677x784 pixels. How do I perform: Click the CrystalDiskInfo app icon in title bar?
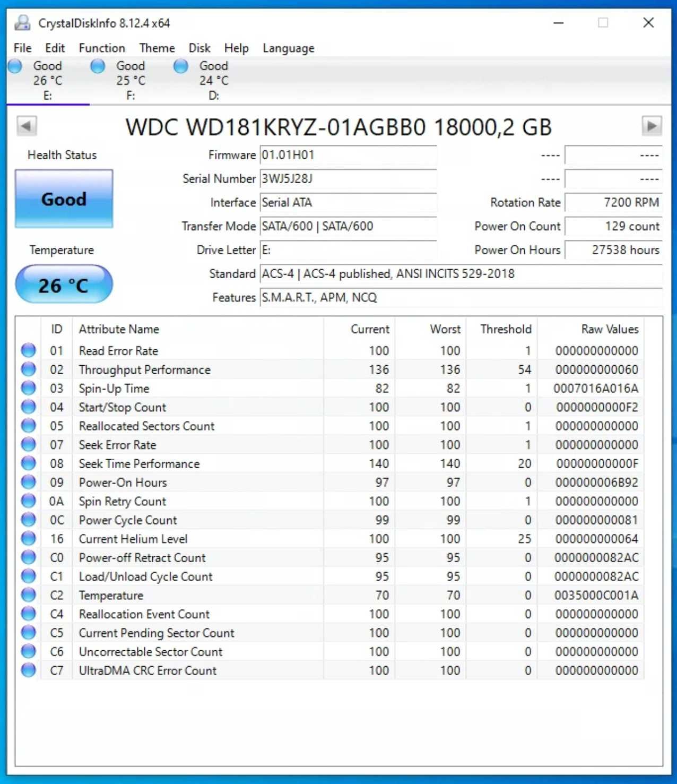point(22,23)
